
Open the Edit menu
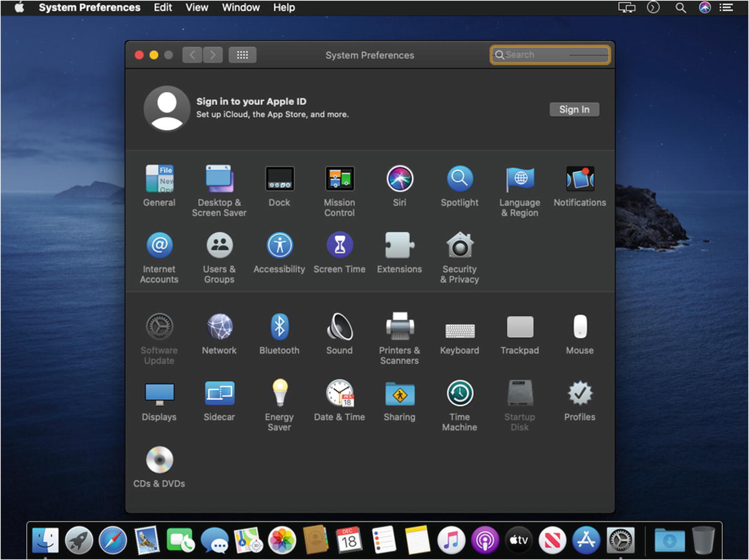(x=163, y=7)
